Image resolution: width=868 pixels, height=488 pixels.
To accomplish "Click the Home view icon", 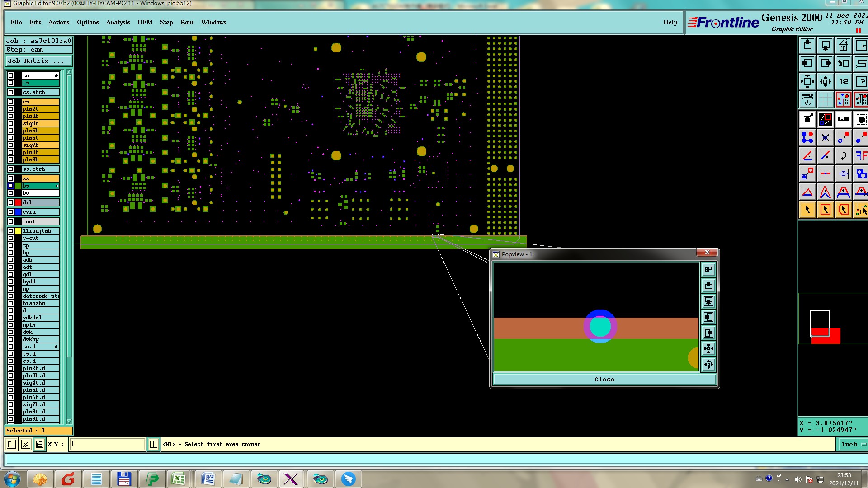I will point(844,46).
